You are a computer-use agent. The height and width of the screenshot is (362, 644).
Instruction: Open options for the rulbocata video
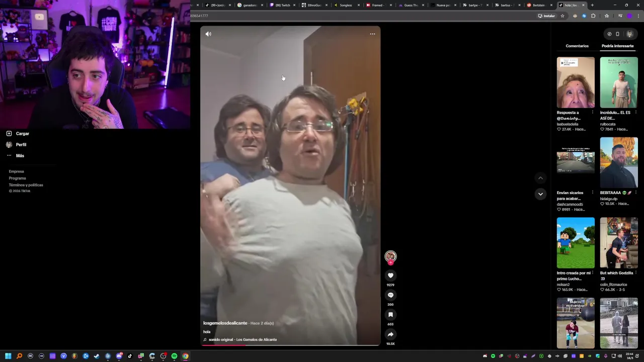tap(635, 113)
